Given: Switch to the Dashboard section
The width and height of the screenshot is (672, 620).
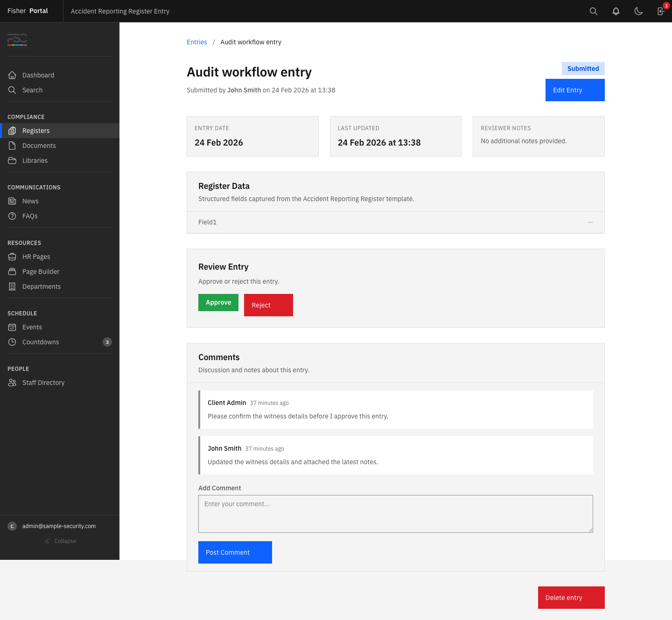Looking at the screenshot, I should tap(38, 75).
